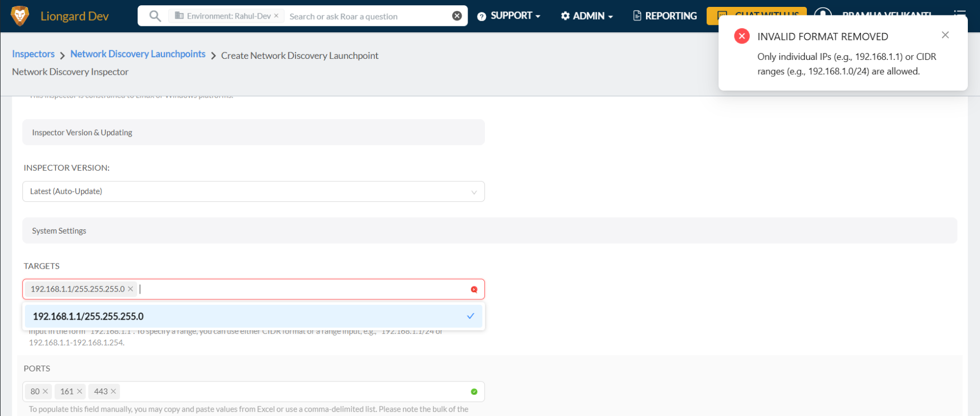Go to REPORTING

click(665, 16)
